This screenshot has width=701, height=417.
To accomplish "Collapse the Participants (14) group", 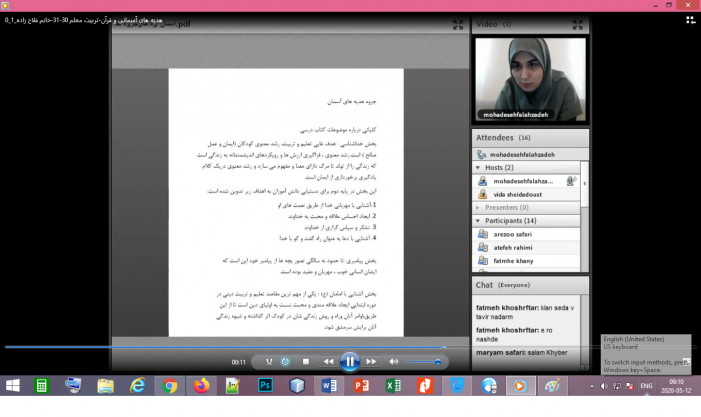I will pyautogui.click(x=478, y=221).
